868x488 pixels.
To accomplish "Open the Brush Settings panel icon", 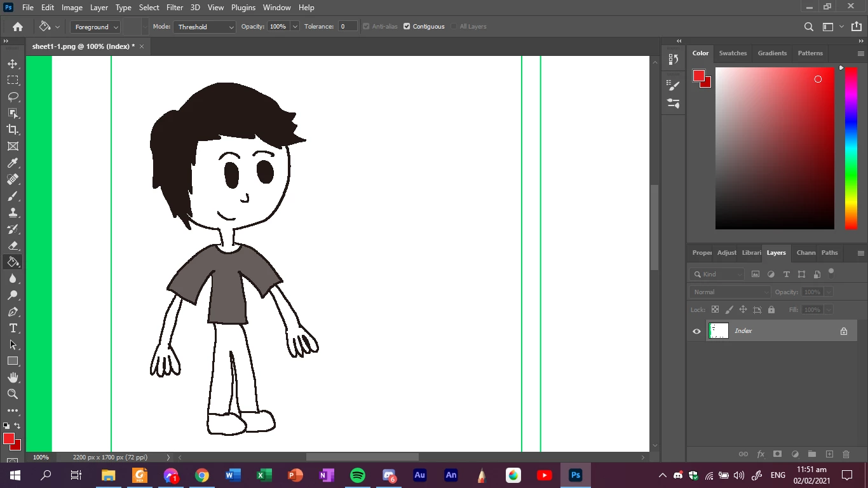I will click(674, 85).
